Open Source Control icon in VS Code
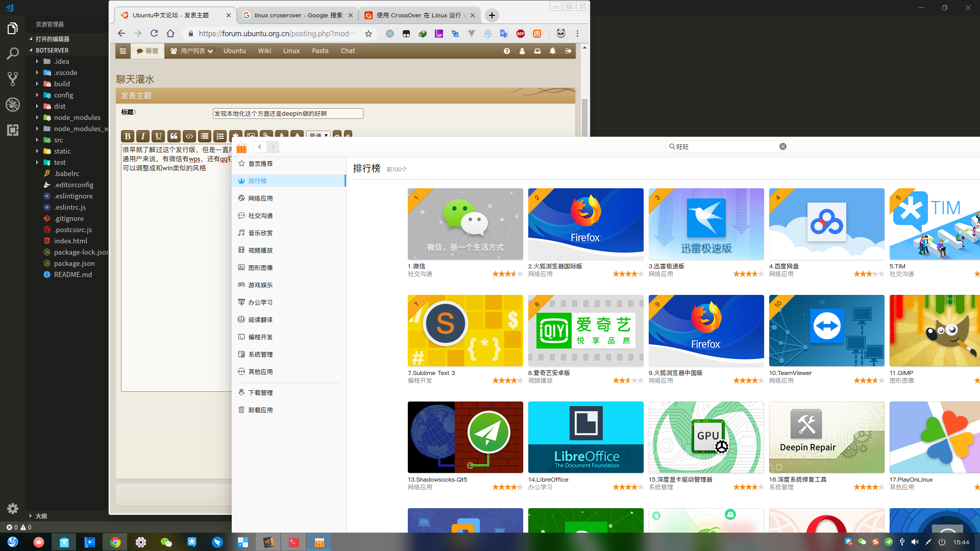Viewport: 980px width, 551px height. pyautogui.click(x=13, y=79)
